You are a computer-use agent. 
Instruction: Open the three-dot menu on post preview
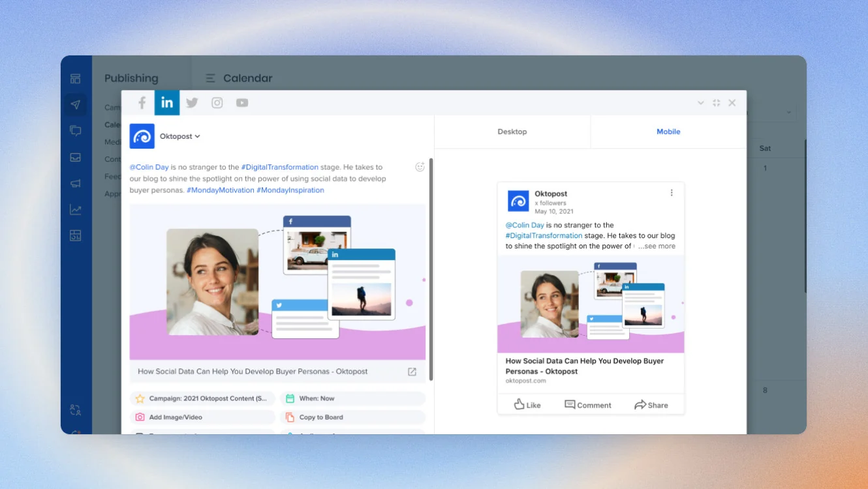(672, 193)
